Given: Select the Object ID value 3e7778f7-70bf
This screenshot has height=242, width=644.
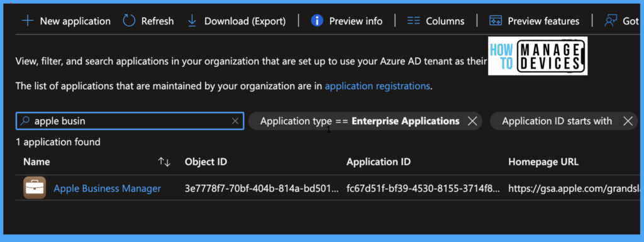Looking at the screenshot, I should click(x=262, y=189).
